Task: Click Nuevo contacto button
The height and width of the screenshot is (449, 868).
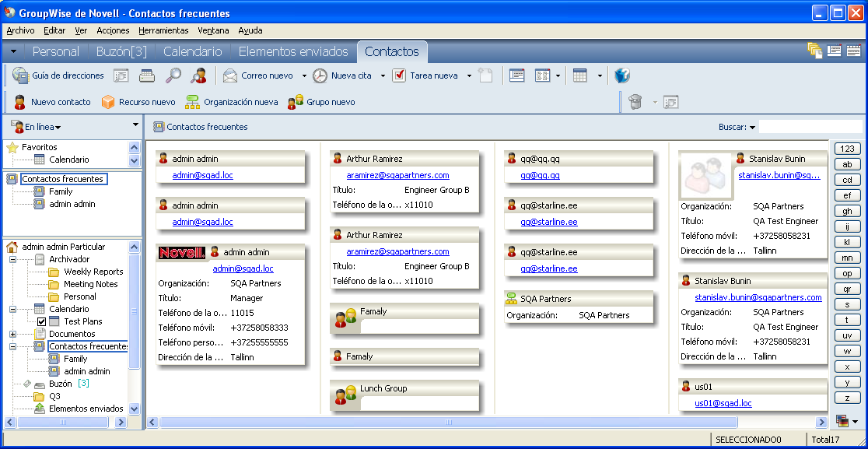Action: pos(52,102)
